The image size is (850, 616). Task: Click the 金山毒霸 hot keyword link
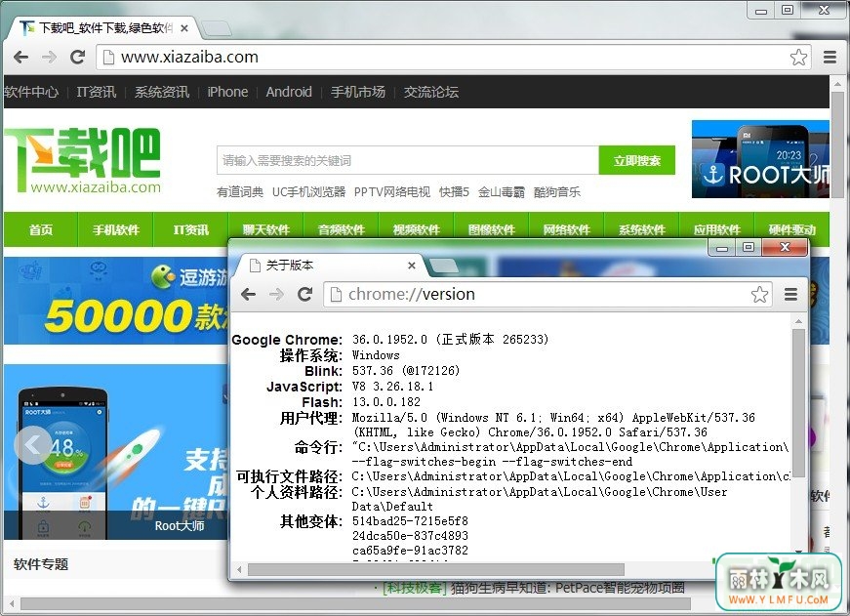pyautogui.click(x=502, y=192)
